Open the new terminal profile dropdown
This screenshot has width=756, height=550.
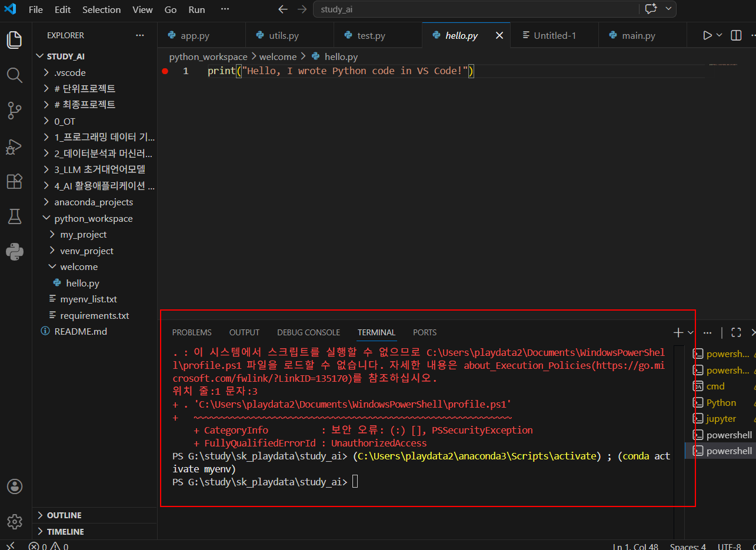coord(690,332)
